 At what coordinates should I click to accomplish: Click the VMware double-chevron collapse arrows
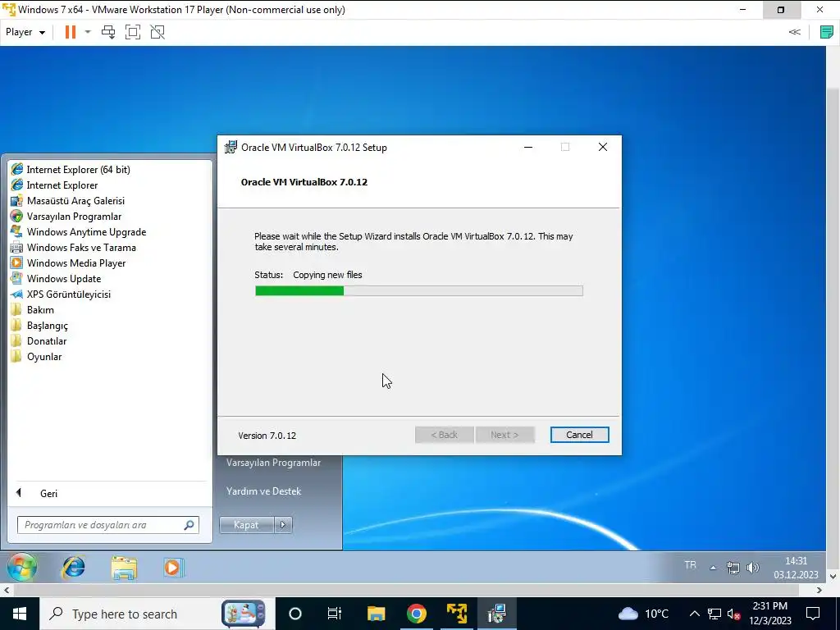pyautogui.click(x=794, y=32)
